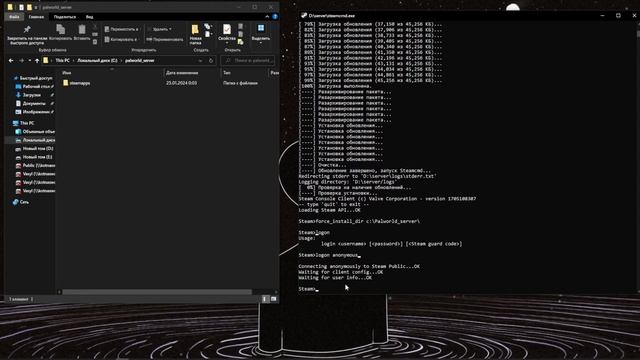The width and height of the screenshot is (640, 360).
Task: Sort by Date modified column header
Action: pos(182,73)
